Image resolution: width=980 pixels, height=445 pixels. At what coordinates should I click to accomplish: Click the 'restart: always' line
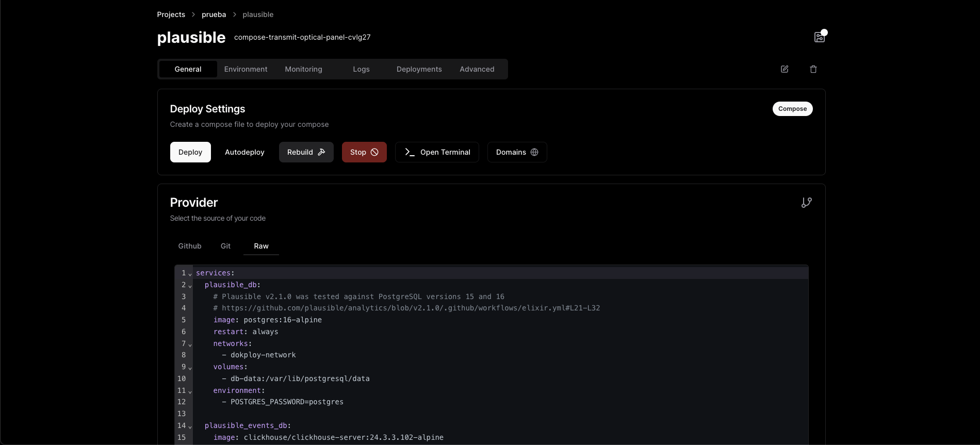click(246, 332)
